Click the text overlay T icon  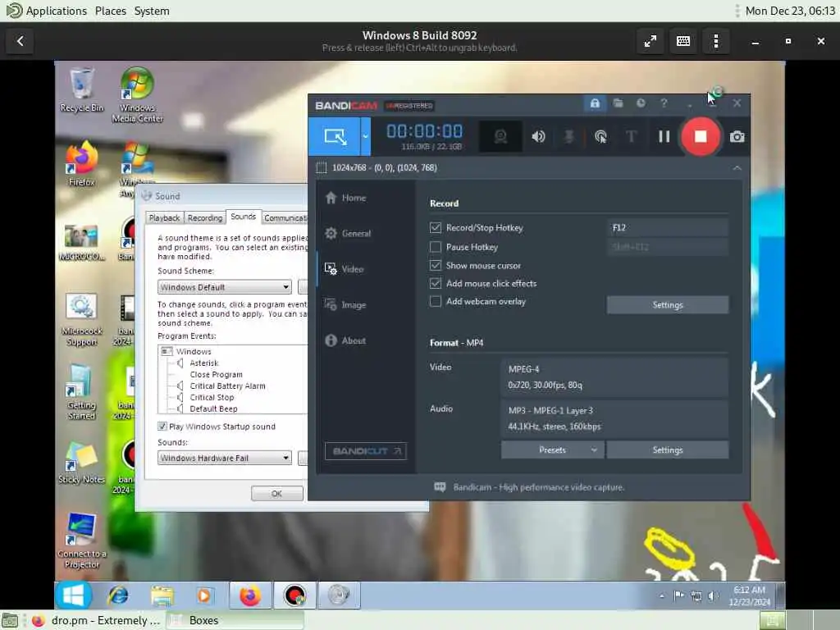pyautogui.click(x=631, y=137)
